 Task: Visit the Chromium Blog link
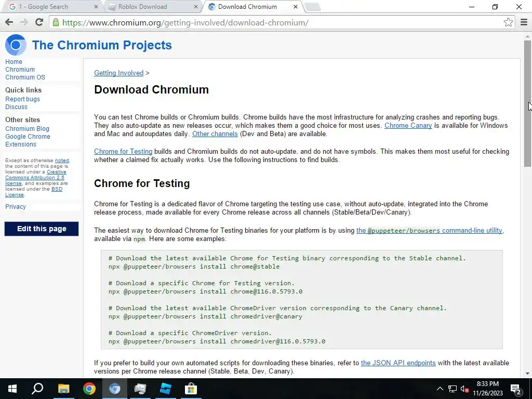(x=27, y=129)
